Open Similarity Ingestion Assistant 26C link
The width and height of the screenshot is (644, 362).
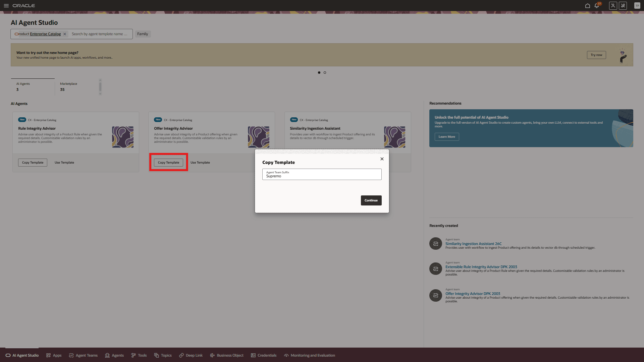coord(473,244)
